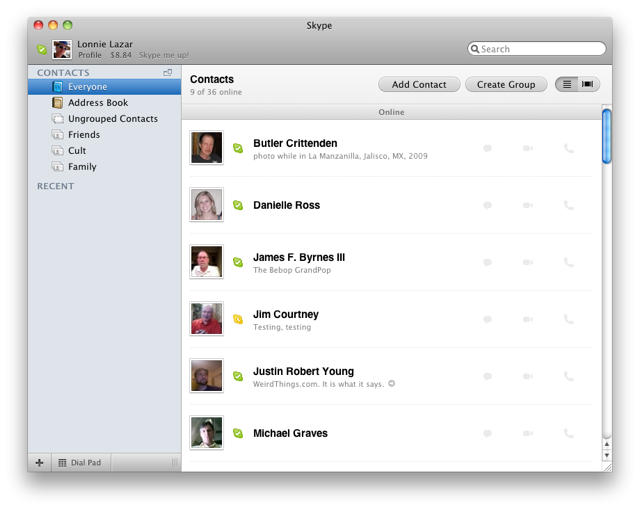Voice call James F. Byrnes III
The image size is (640, 510).
coord(569,262)
